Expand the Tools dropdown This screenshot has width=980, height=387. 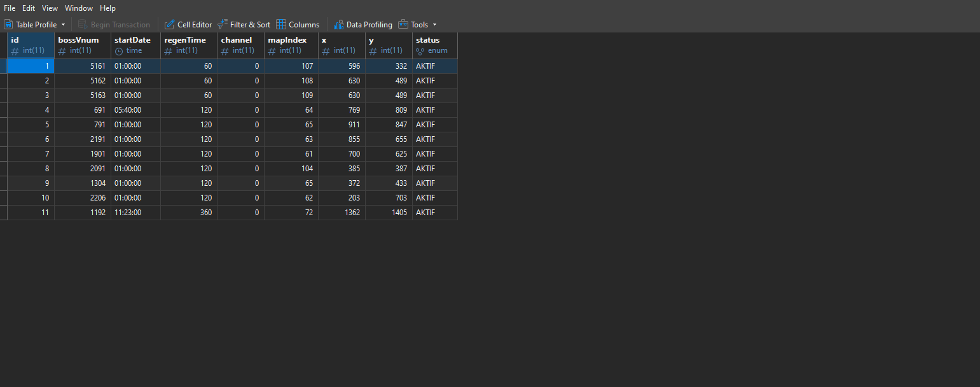[418, 25]
